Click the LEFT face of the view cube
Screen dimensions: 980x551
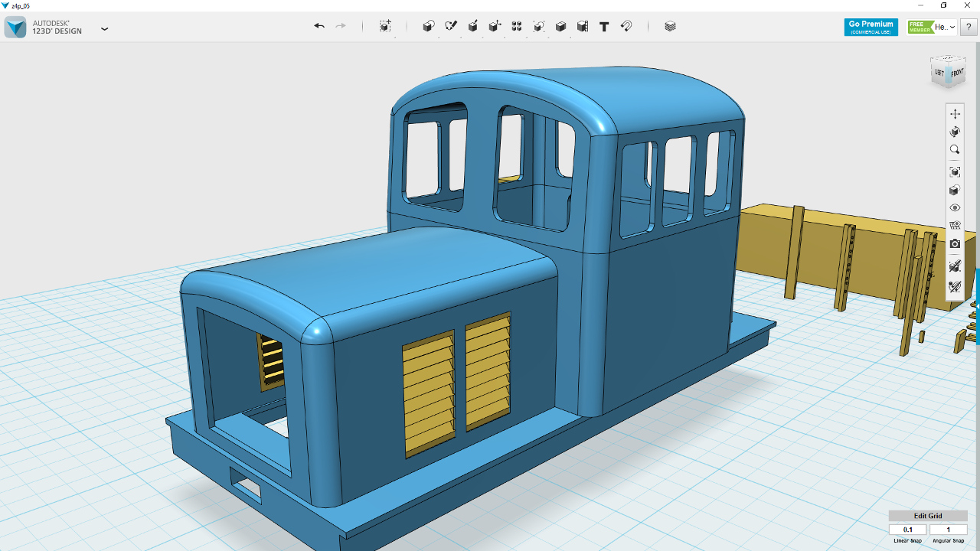click(x=939, y=73)
